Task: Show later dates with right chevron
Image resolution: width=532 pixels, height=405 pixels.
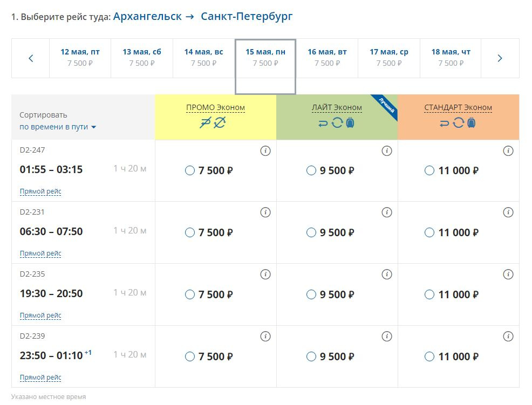Action: [500, 58]
